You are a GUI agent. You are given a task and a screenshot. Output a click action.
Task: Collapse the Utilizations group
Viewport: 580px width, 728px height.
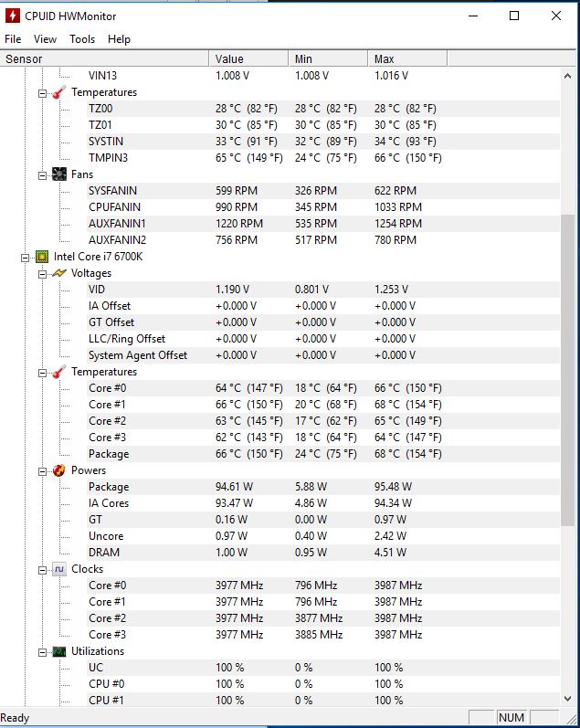tap(42, 652)
